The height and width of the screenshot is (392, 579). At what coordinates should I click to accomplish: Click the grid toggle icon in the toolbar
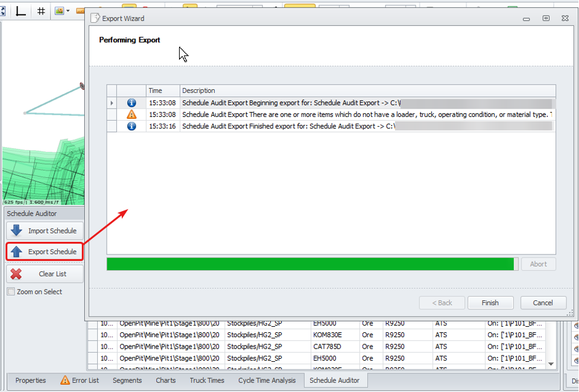(41, 11)
